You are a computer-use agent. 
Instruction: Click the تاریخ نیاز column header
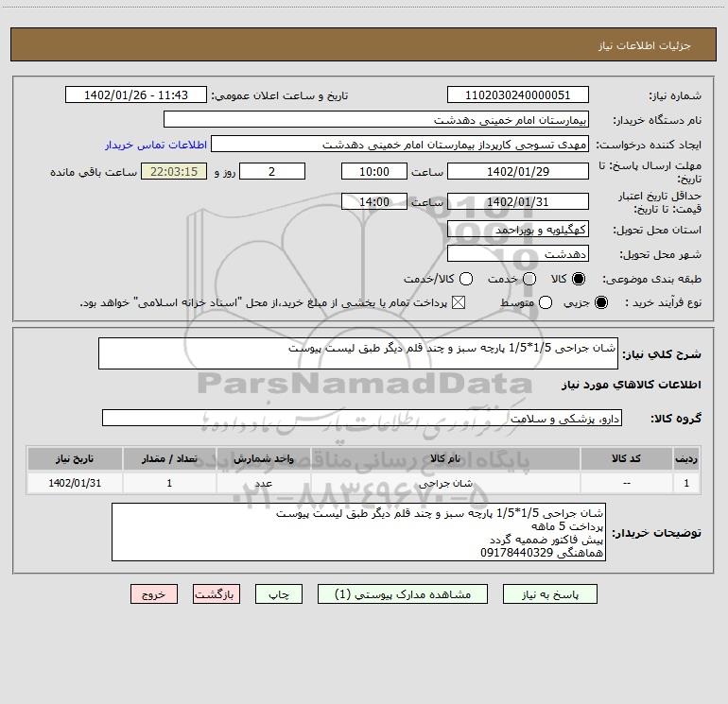[x=75, y=459]
